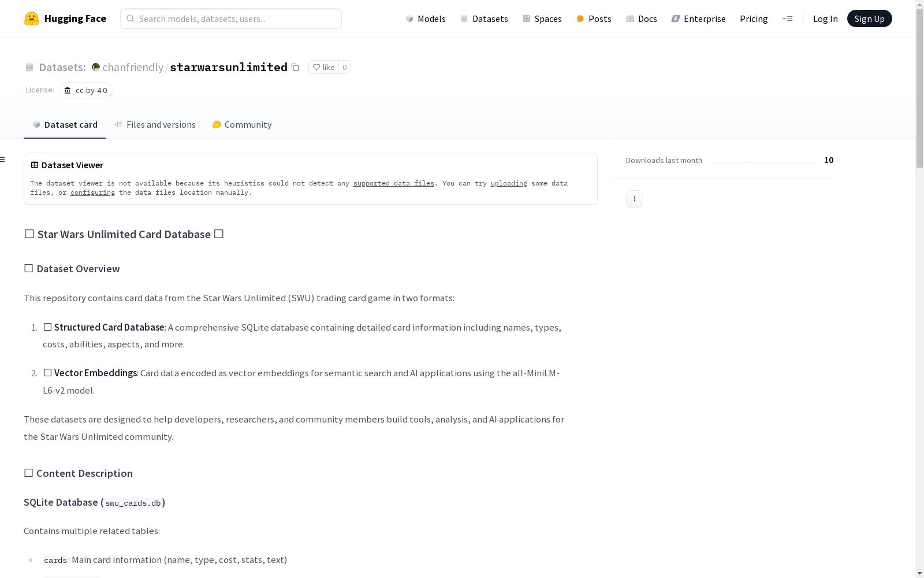The image size is (924, 578).
Task: Follow the 'uploading' link
Action: coord(509,183)
